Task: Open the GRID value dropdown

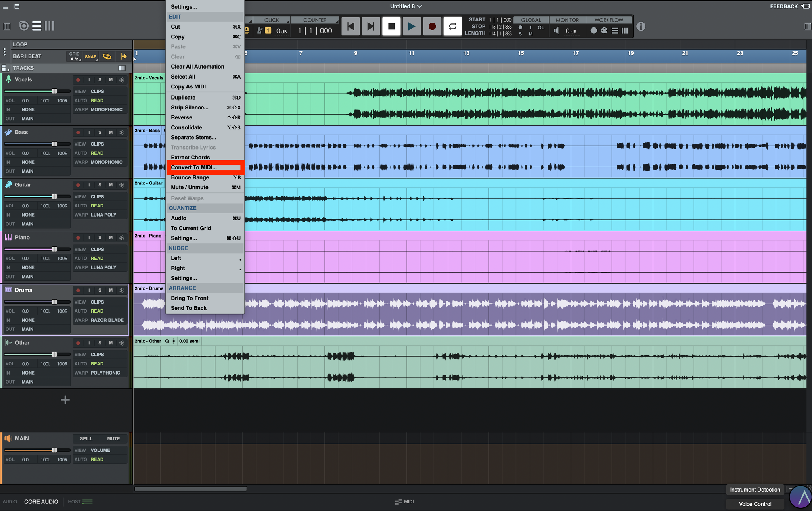Action: pyautogui.click(x=75, y=56)
